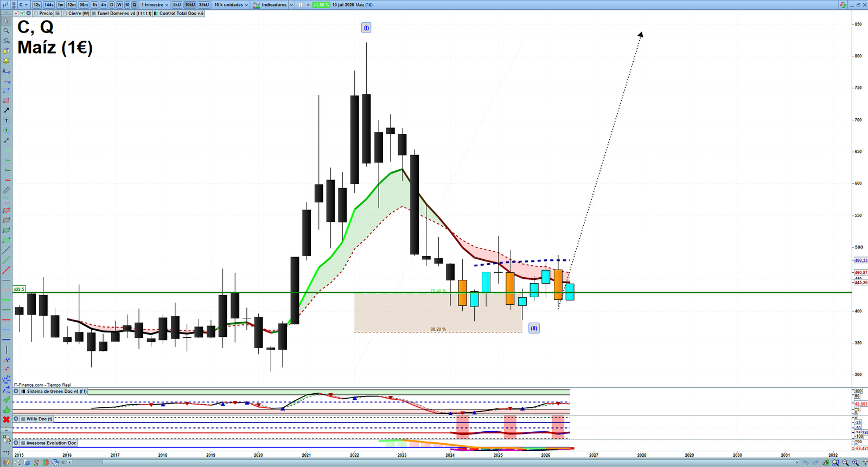This screenshot has height=467, width=868.
Task: Close the Sistema de trenes Doc v4 panel
Action: (x=16, y=391)
